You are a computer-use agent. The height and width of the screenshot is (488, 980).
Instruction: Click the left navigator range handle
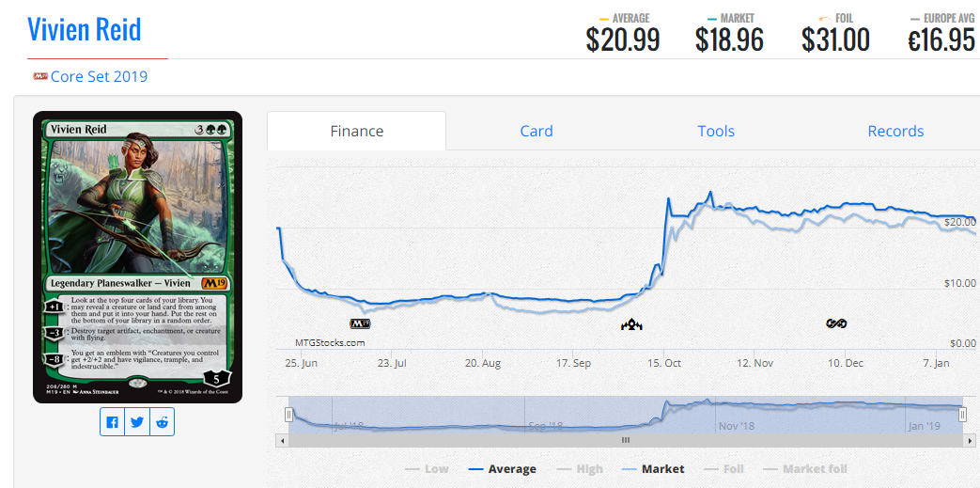288,415
